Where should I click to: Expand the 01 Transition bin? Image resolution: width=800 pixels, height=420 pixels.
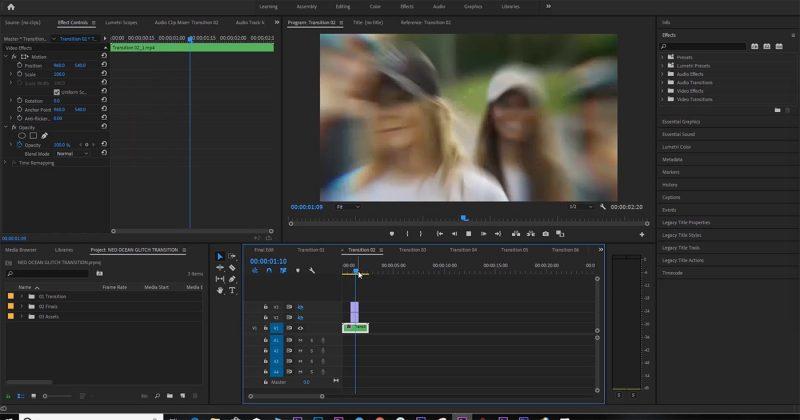21,297
